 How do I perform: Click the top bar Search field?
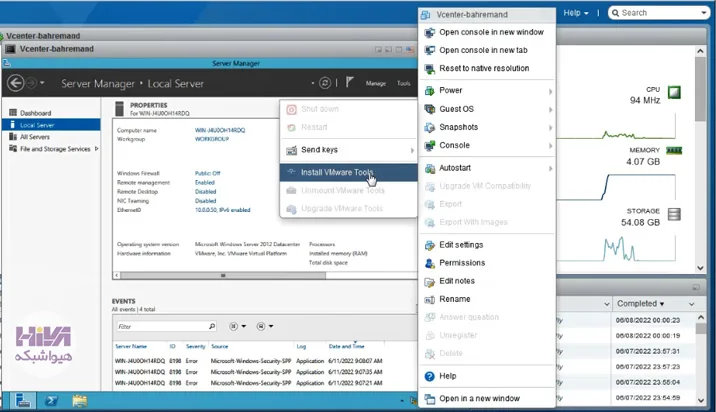[x=658, y=13]
